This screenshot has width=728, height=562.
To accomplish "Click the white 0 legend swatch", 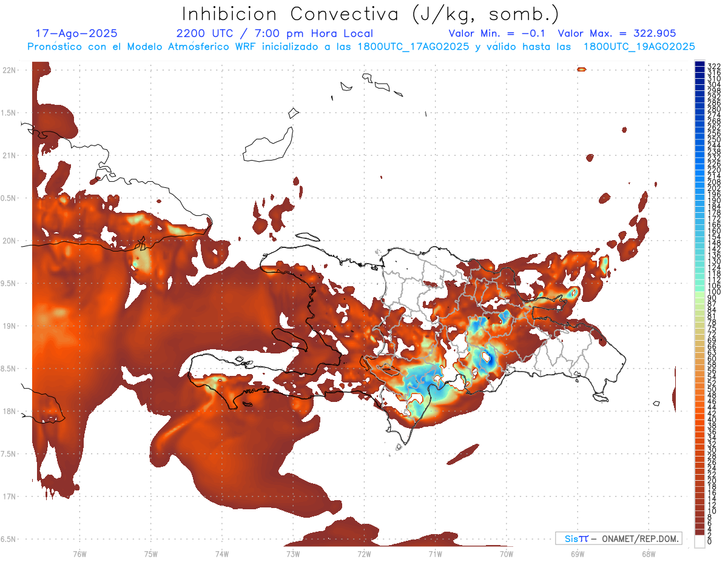I will coord(699,542).
